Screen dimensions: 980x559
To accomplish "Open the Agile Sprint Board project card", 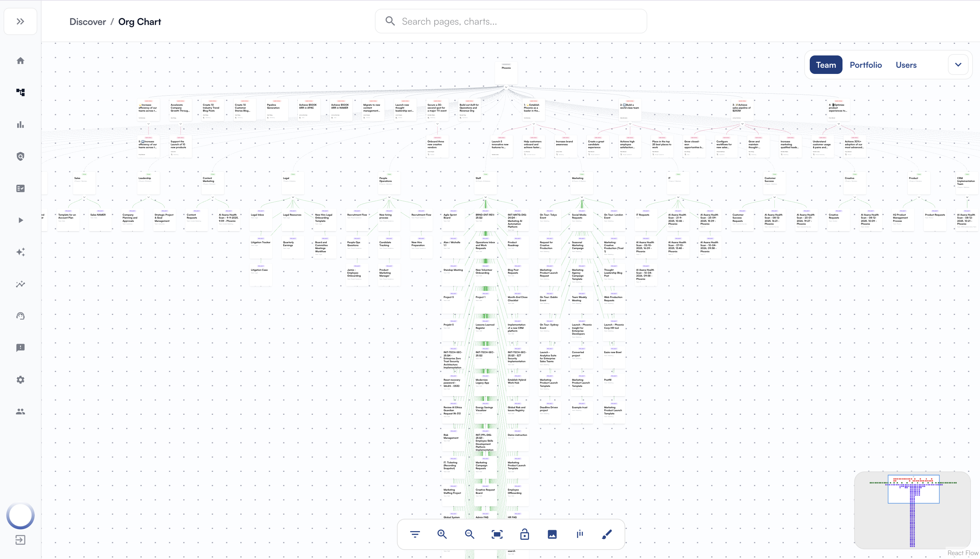I will click(453, 220).
